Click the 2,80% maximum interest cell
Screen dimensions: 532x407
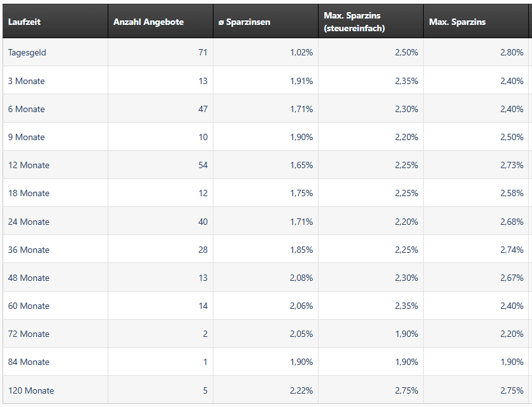512,53
